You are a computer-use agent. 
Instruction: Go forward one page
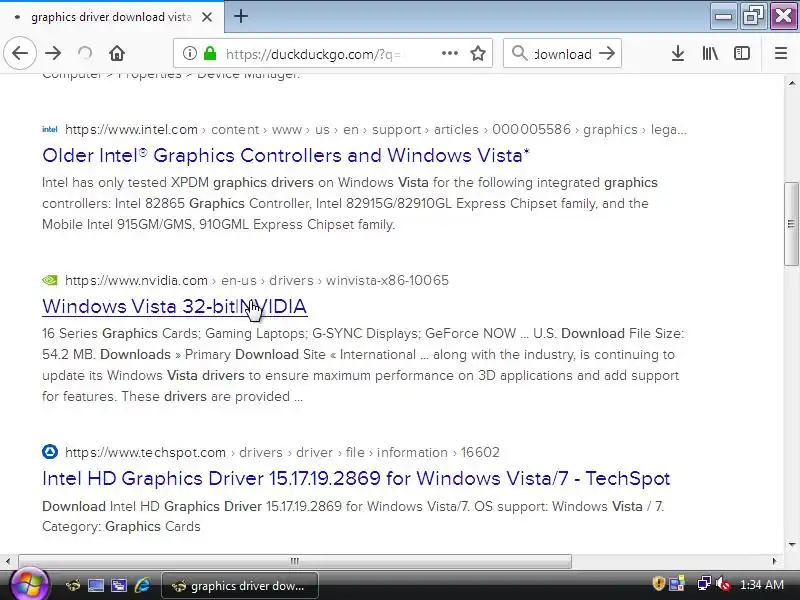click(53, 53)
